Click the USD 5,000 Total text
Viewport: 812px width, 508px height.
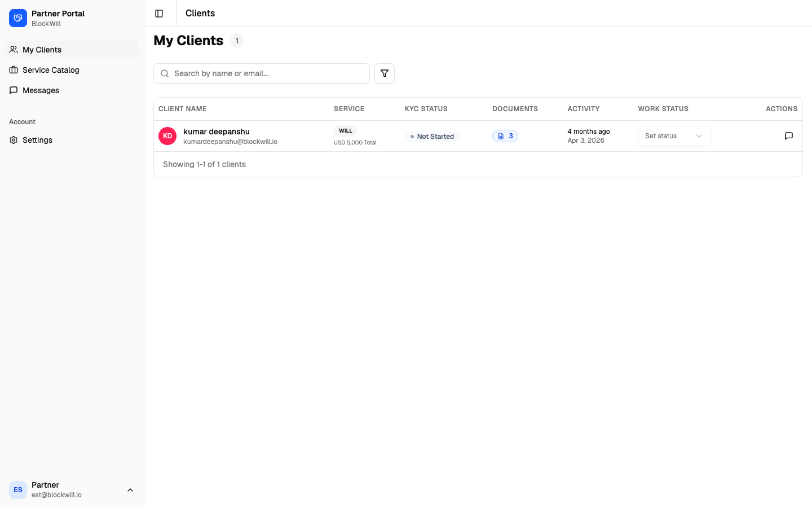355,143
